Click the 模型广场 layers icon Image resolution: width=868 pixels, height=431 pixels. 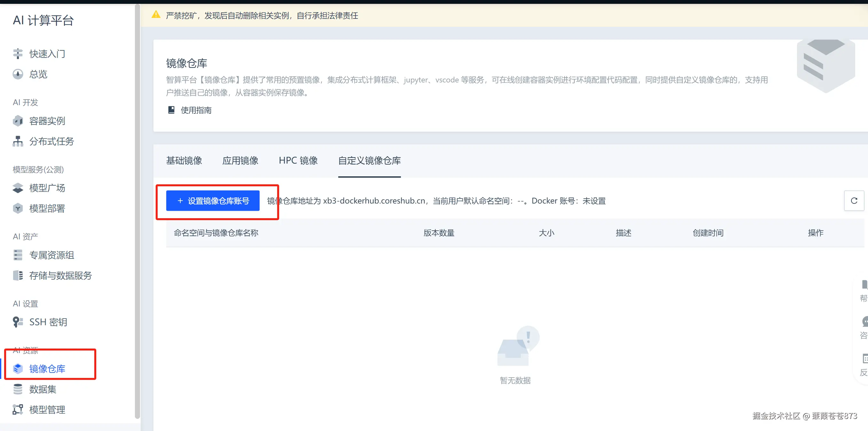click(x=18, y=188)
